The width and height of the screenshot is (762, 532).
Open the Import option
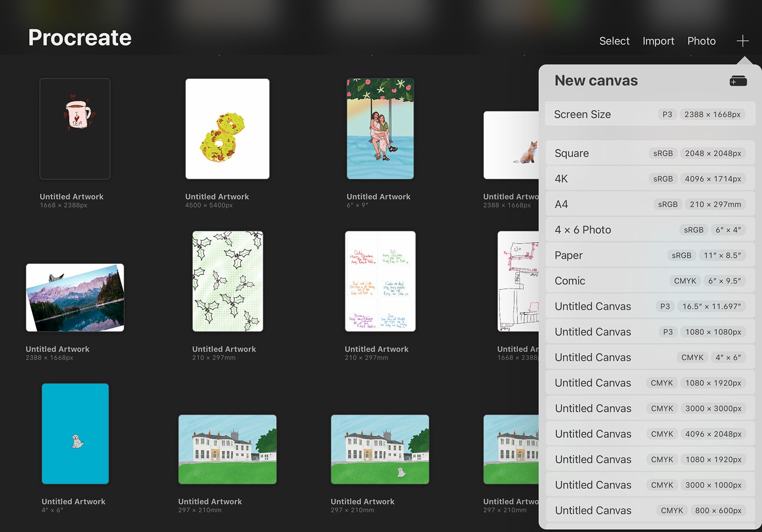click(x=658, y=41)
